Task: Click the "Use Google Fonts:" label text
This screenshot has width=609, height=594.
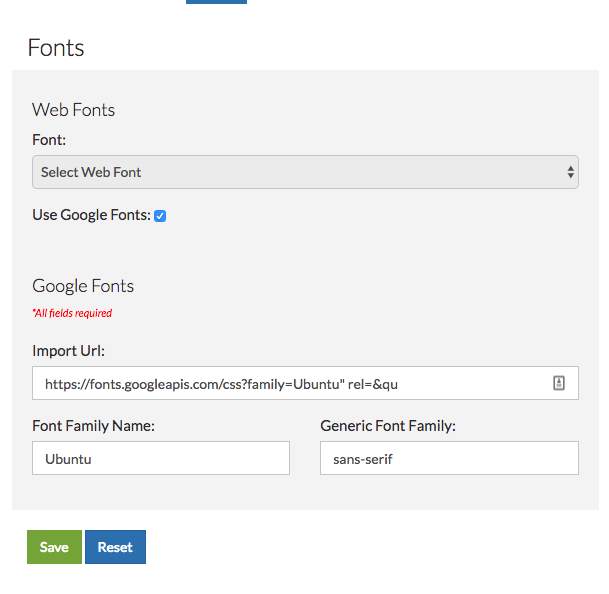Action: point(91,215)
